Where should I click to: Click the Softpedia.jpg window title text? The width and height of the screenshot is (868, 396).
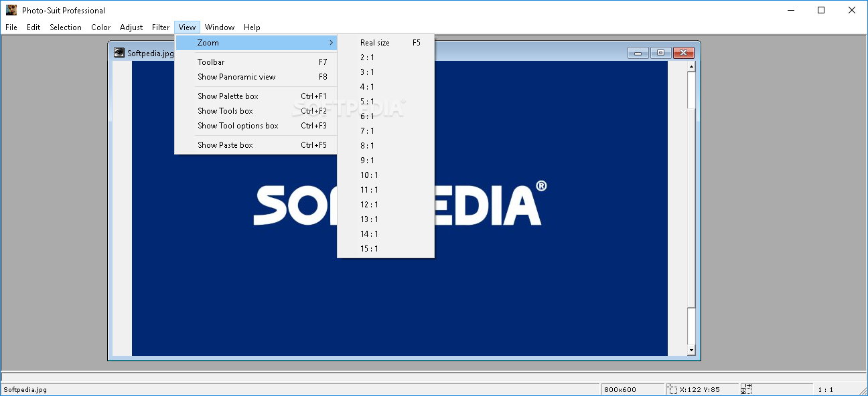[151, 53]
